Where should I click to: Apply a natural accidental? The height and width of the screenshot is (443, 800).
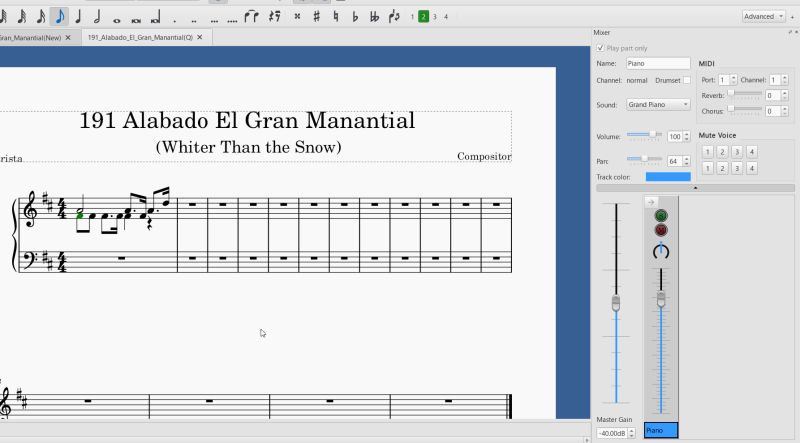(x=335, y=17)
